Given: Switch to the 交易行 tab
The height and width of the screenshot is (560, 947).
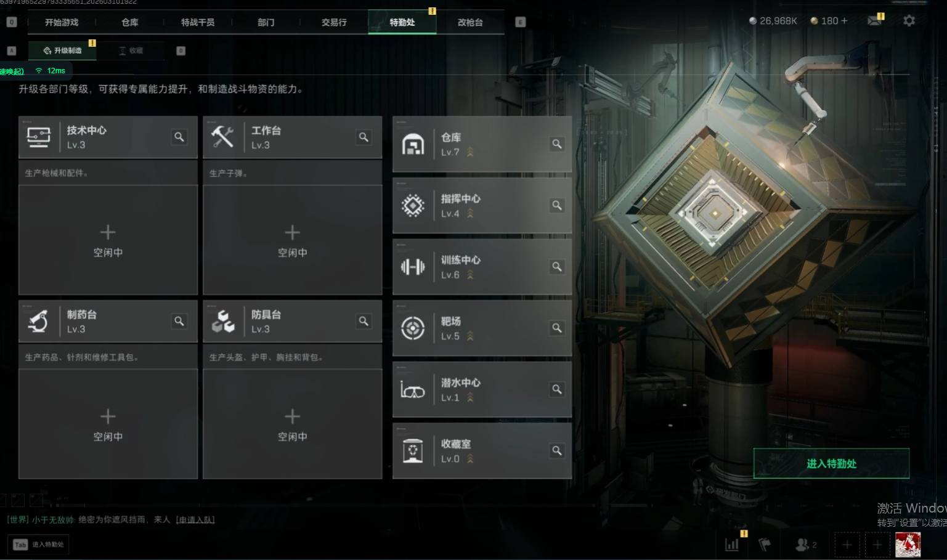Looking at the screenshot, I should (x=334, y=22).
